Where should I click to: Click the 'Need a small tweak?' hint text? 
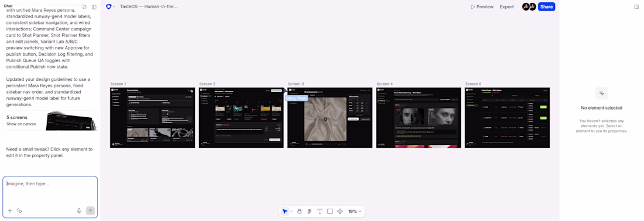pyautogui.click(x=50, y=152)
